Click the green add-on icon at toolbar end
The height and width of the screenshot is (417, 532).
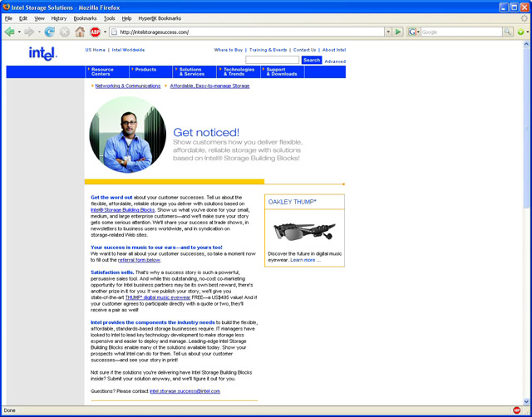pyautogui.click(x=520, y=32)
